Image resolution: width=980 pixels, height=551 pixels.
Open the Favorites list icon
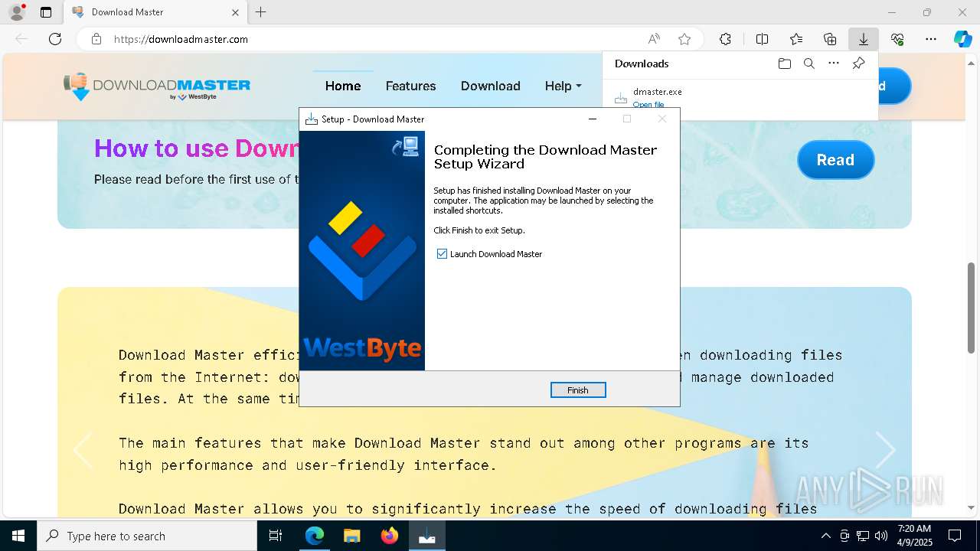[x=796, y=39]
